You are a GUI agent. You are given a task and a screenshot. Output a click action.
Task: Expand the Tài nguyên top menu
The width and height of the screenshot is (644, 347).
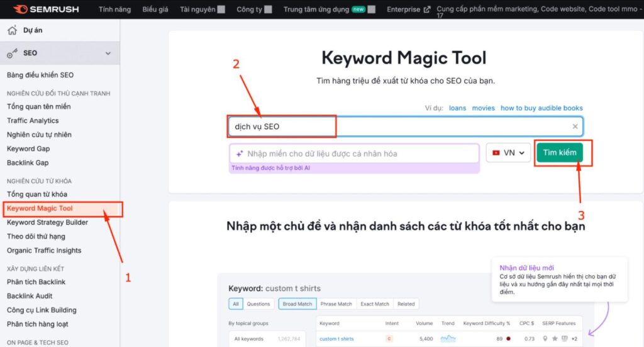221,9
